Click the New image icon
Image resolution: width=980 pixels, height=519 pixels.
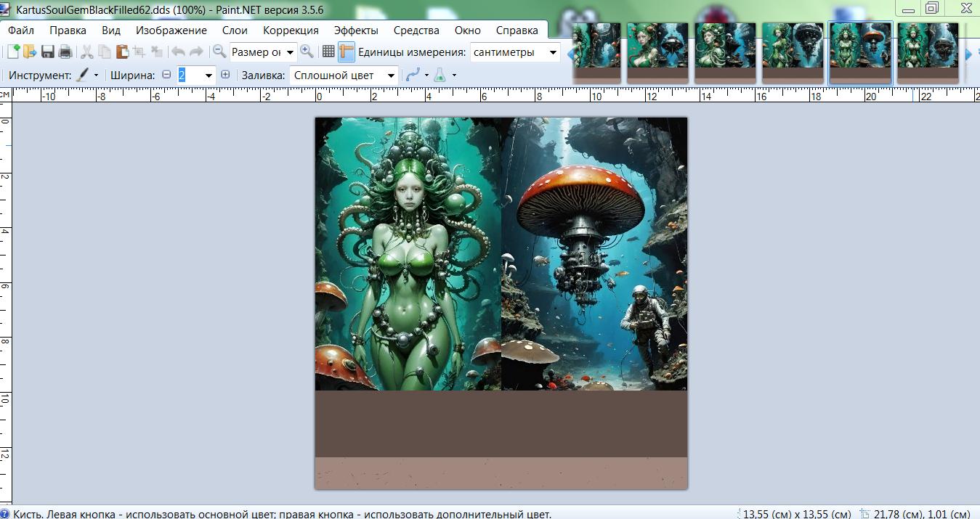(12, 52)
